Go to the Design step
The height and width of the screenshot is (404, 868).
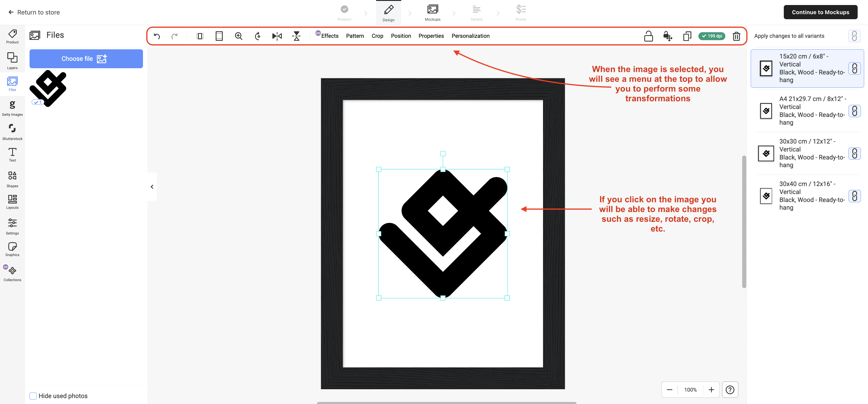[x=388, y=13]
